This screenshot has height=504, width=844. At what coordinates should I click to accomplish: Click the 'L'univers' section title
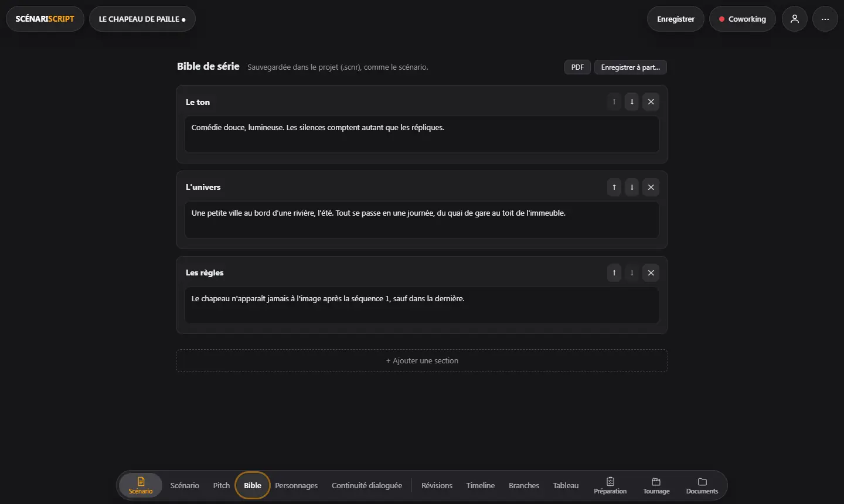pyautogui.click(x=203, y=188)
